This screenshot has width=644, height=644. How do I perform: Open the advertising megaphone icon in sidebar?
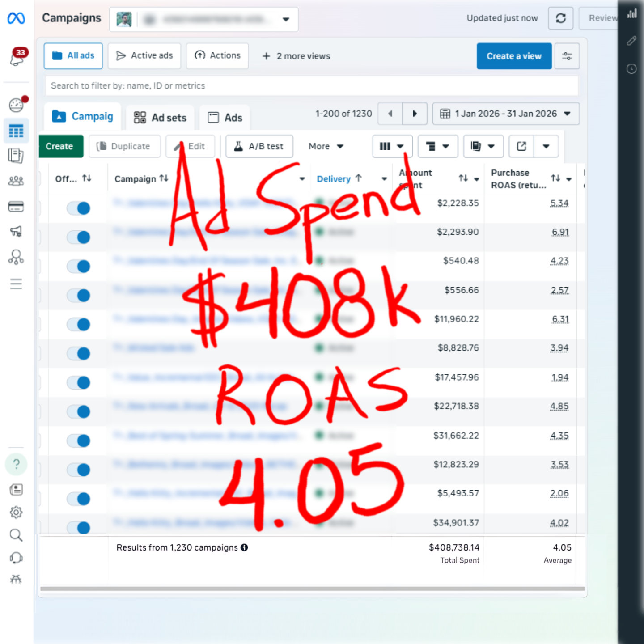[16, 232]
